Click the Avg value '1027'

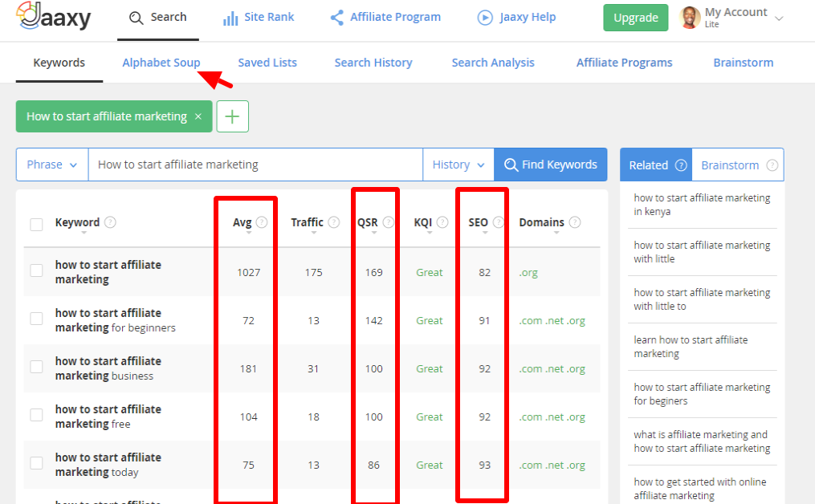(x=248, y=272)
